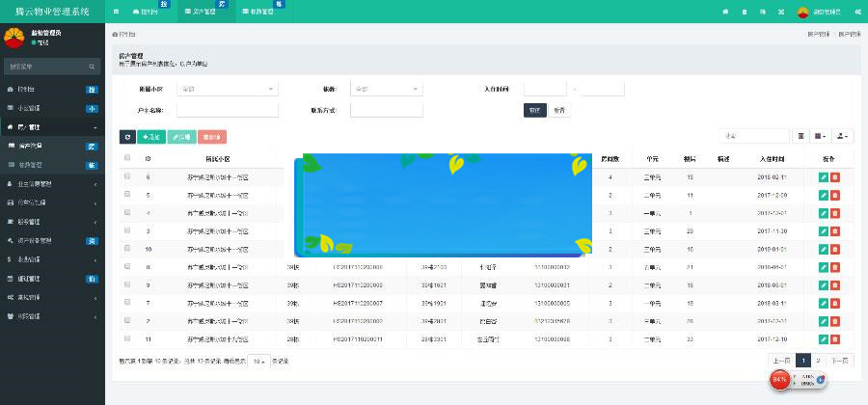Click the home icon in top header

pos(725,12)
